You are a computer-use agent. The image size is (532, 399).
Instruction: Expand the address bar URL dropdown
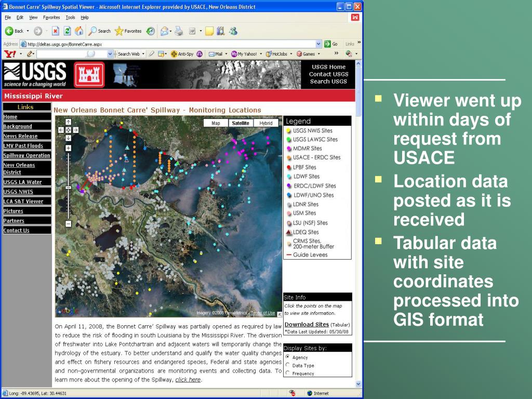[x=318, y=44]
